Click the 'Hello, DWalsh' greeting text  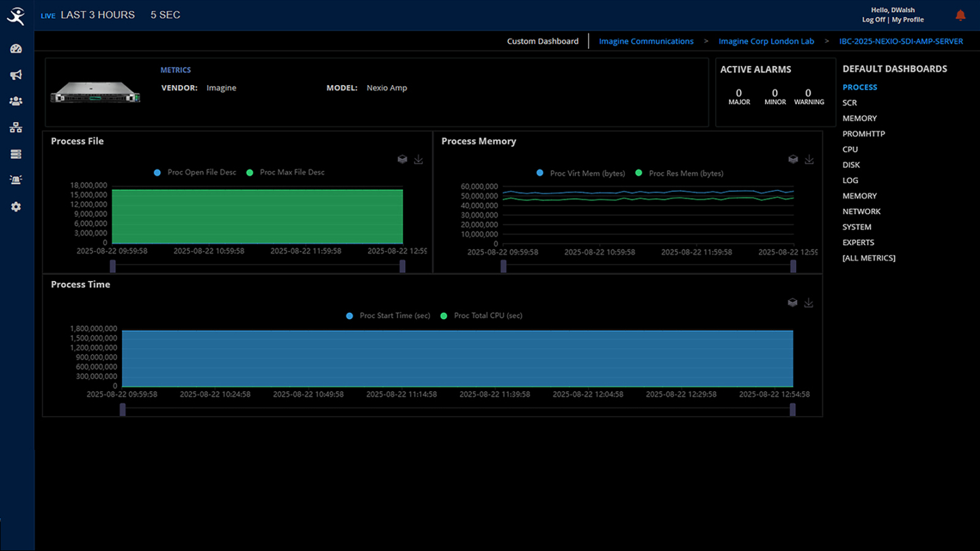(894, 10)
